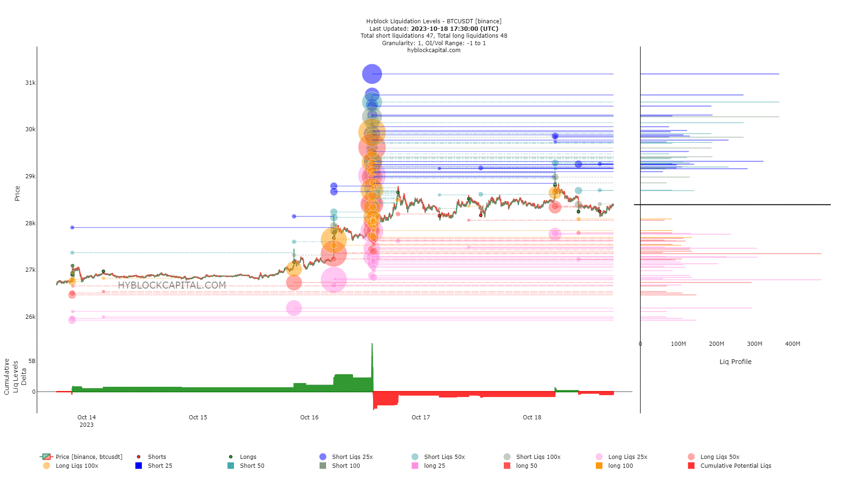Click the pink bubble near 26k on Oct 15

tap(294, 308)
